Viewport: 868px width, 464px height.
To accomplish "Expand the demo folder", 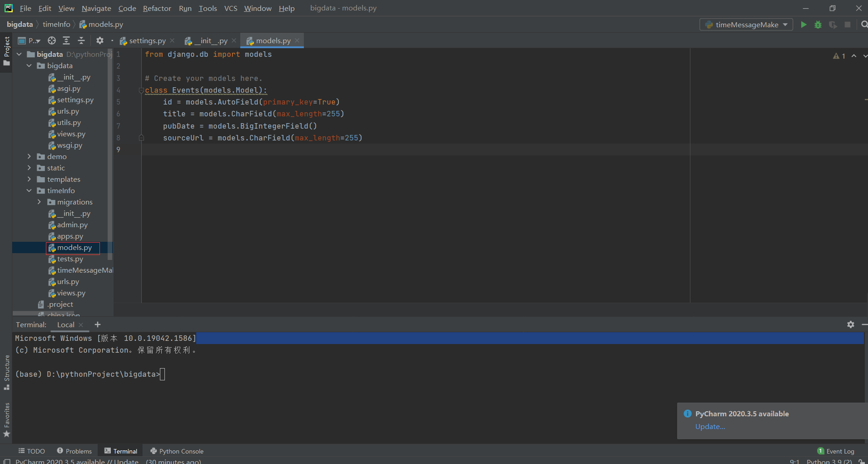I will [x=30, y=156].
